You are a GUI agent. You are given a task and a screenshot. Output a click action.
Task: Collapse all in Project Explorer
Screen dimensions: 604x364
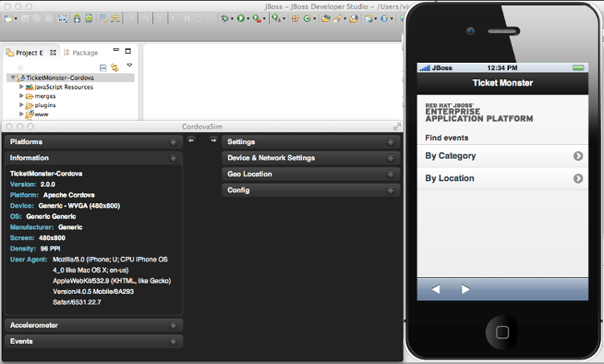103,68
